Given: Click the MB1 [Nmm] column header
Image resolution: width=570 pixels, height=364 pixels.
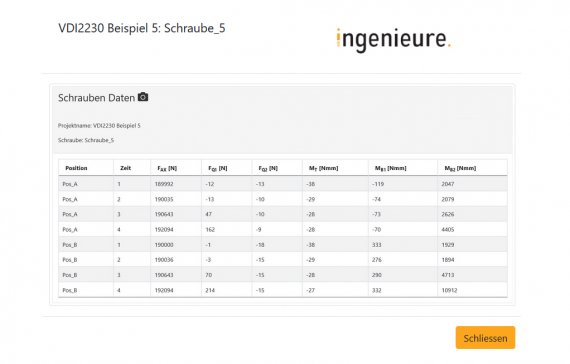Looking at the screenshot, I should pyautogui.click(x=390, y=168).
